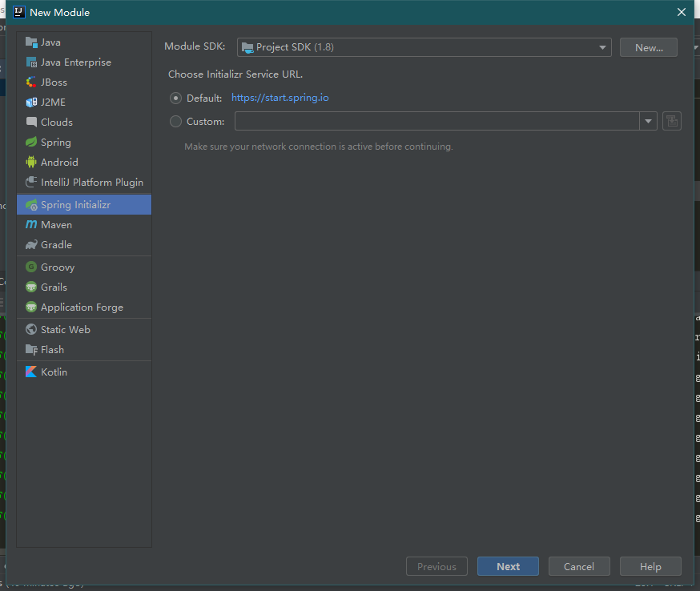This screenshot has height=591, width=700.
Task: Choose Java module type
Action: point(84,42)
